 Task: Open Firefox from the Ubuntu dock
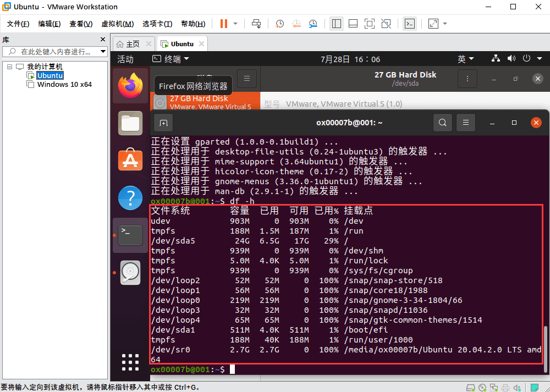tap(130, 85)
